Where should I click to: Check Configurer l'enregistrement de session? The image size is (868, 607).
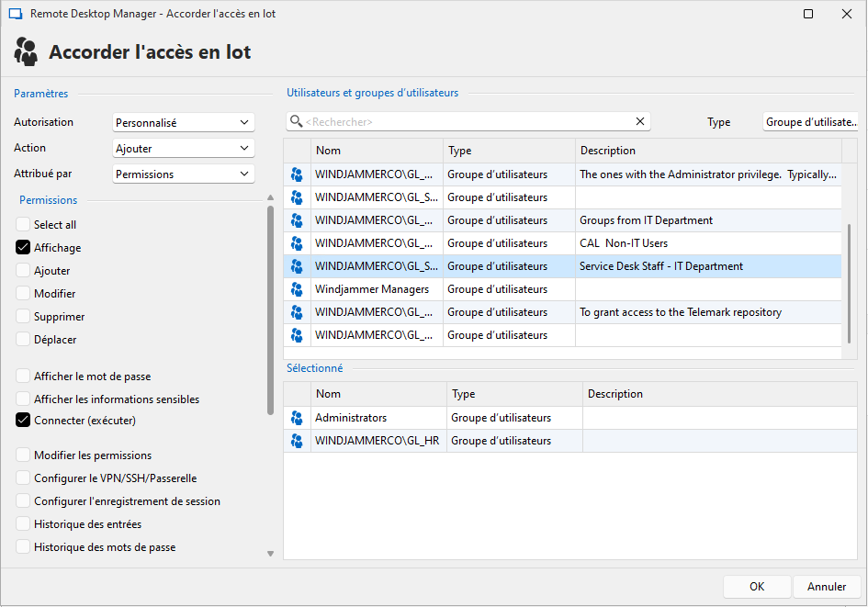23,500
